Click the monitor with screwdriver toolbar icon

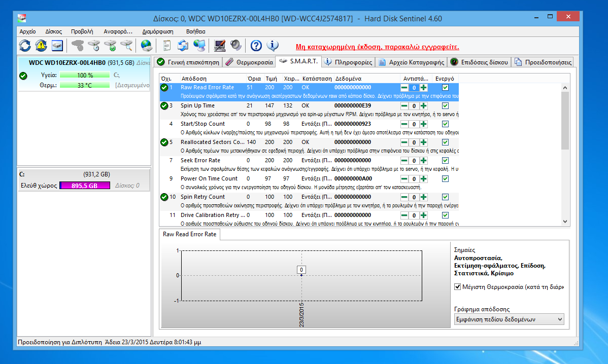(219, 46)
